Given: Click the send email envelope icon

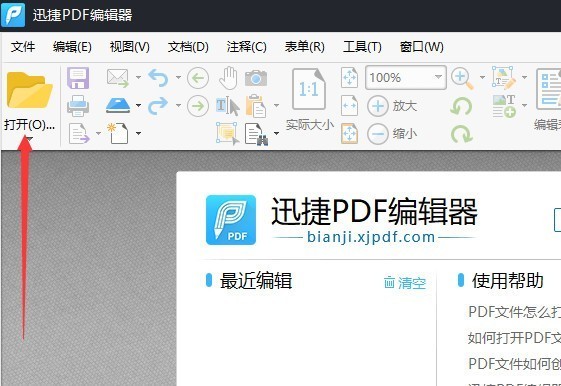Looking at the screenshot, I should tap(118, 78).
